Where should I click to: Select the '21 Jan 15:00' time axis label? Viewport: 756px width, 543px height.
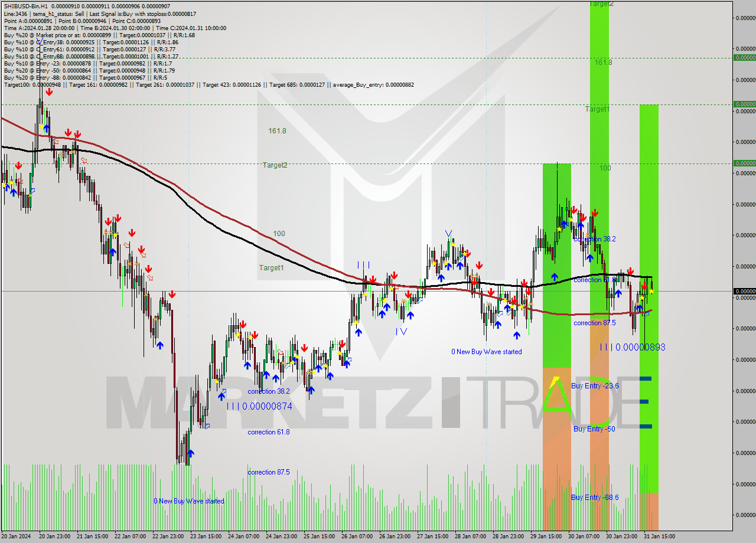92,537
